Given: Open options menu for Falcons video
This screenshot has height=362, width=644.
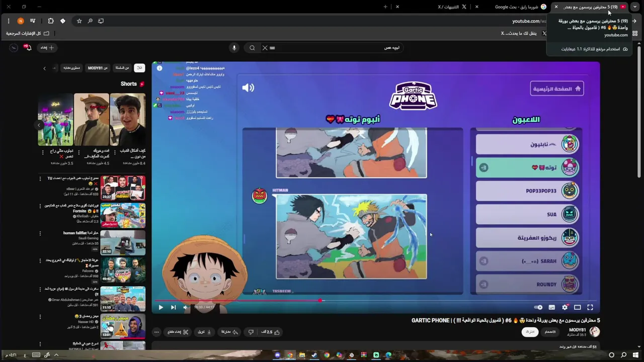Looking at the screenshot, I should pos(40,261).
